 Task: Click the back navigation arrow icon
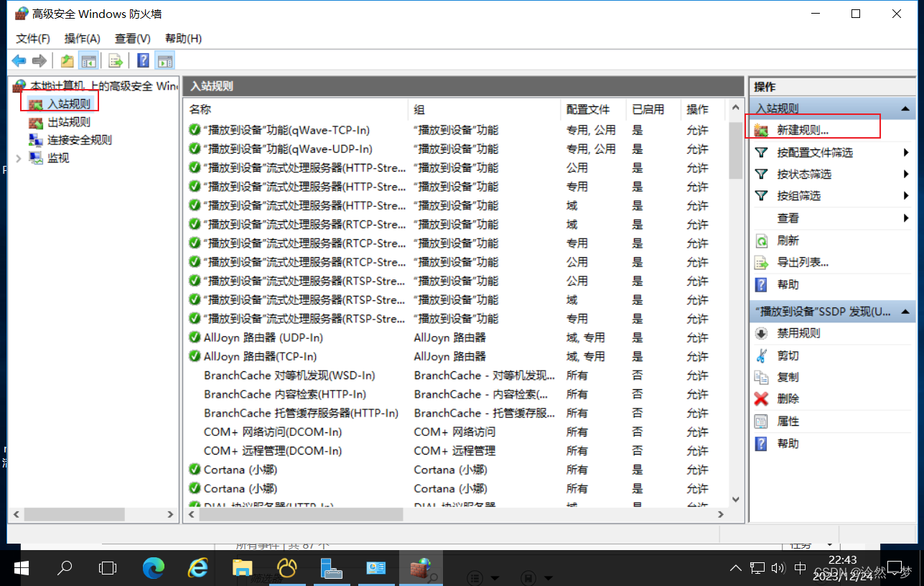[x=19, y=60]
